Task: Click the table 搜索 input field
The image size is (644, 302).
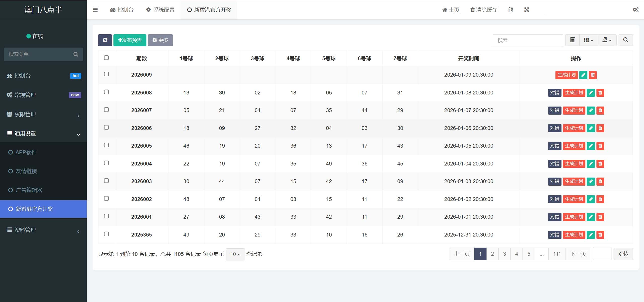Action: (528, 40)
